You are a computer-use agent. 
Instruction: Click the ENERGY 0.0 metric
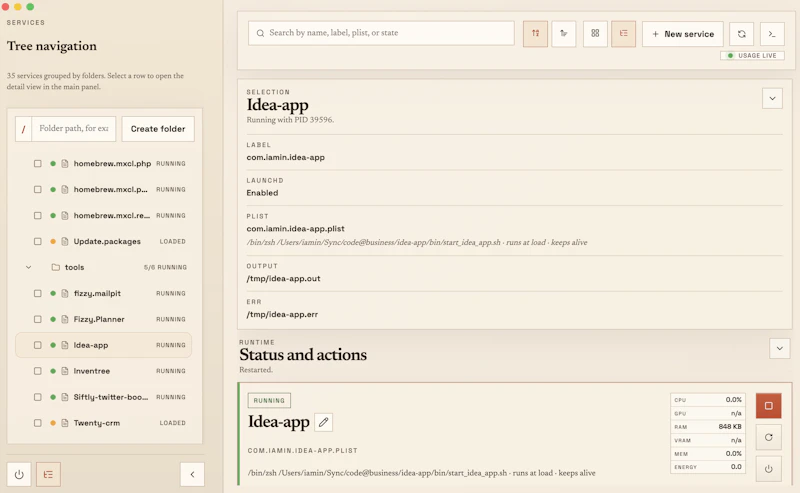click(708, 467)
